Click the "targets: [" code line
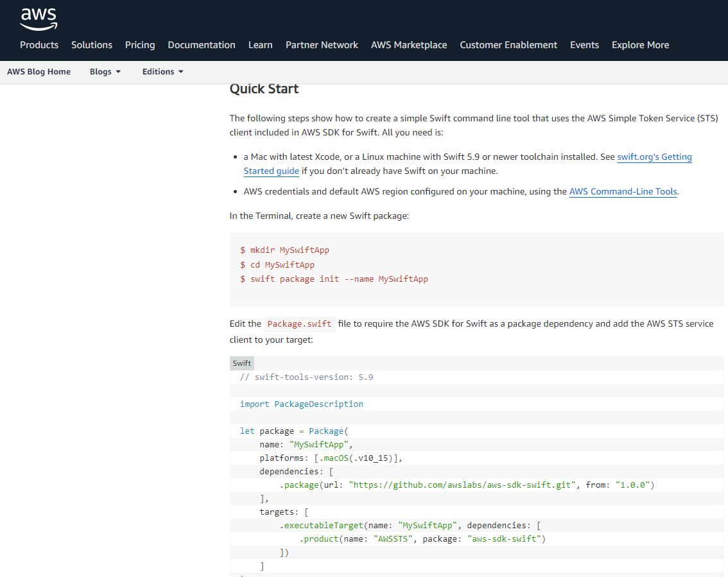The image size is (728, 577). click(284, 512)
